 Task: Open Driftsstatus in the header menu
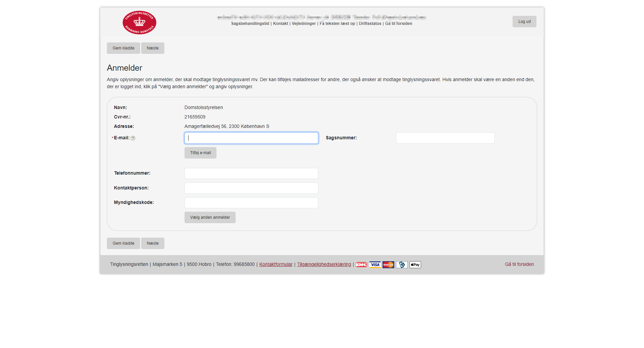(370, 24)
